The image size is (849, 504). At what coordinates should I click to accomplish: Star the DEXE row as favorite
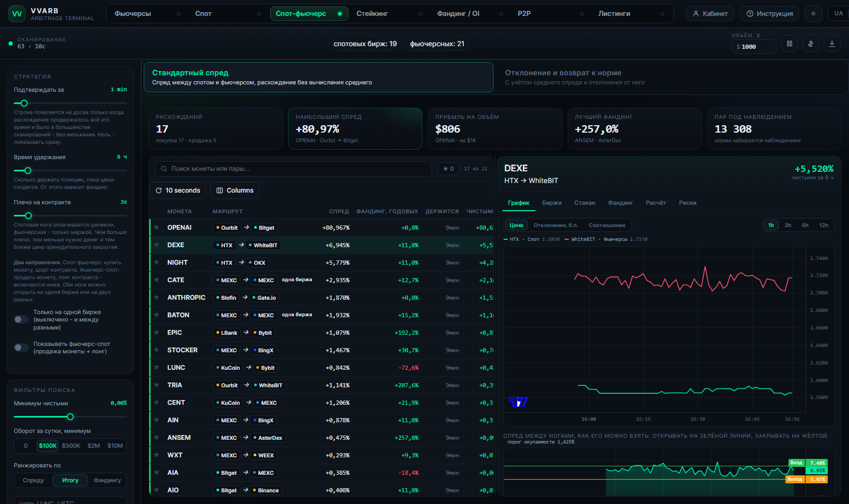(x=157, y=245)
